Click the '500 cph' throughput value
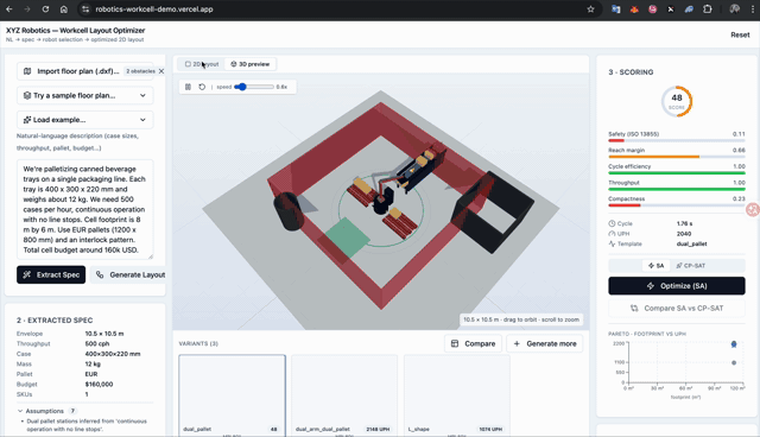 pyautogui.click(x=97, y=344)
